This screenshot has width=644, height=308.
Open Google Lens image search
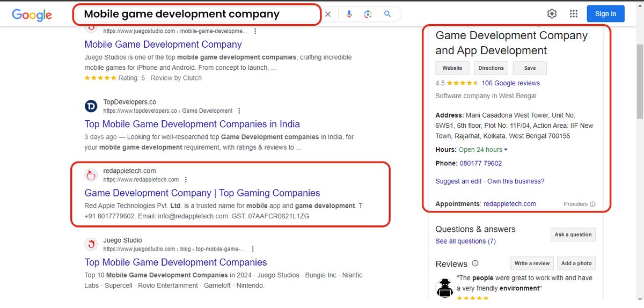(368, 14)
